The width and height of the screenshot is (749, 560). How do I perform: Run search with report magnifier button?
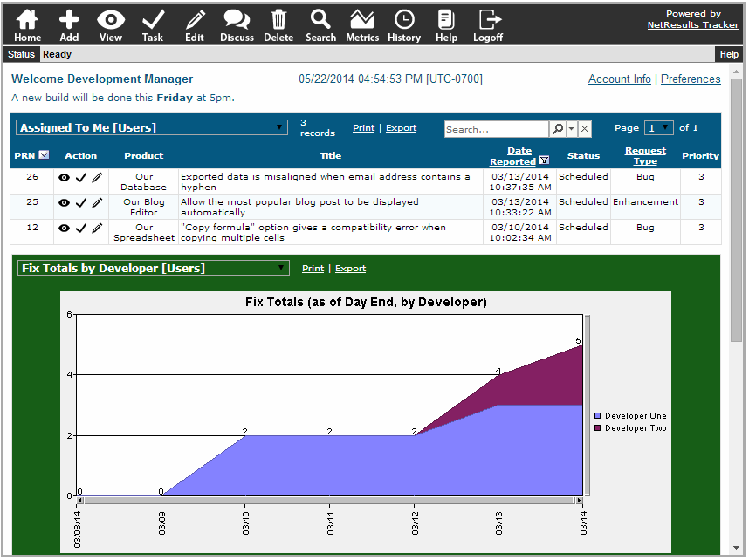[558, 129]
